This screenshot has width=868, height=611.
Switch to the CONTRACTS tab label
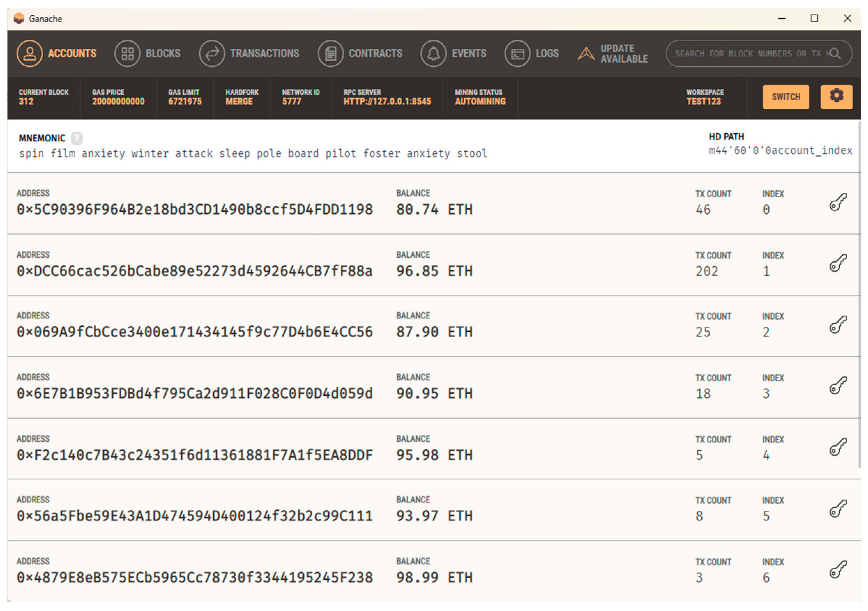click(375, 53)
